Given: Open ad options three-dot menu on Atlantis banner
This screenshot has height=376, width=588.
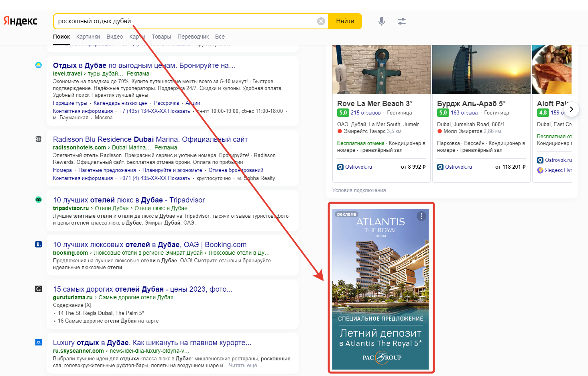Looking at the screenshot, I should 421,216.
